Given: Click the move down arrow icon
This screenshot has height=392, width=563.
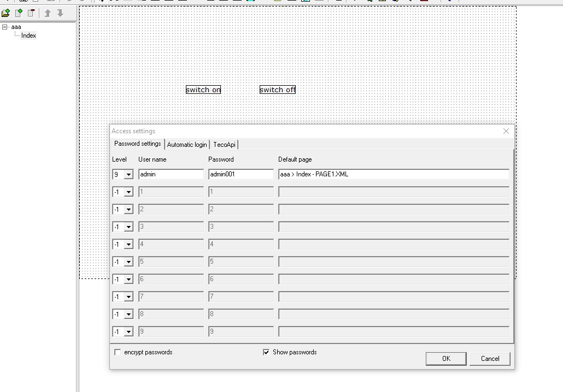Looking at the screenshot, I should pyautogui.click(x=60, y=13).
